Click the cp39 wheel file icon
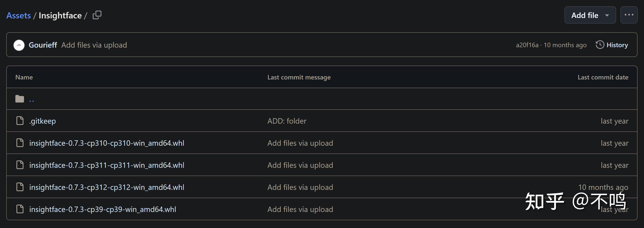Screen dimensions: 644x228 point(20,209)
